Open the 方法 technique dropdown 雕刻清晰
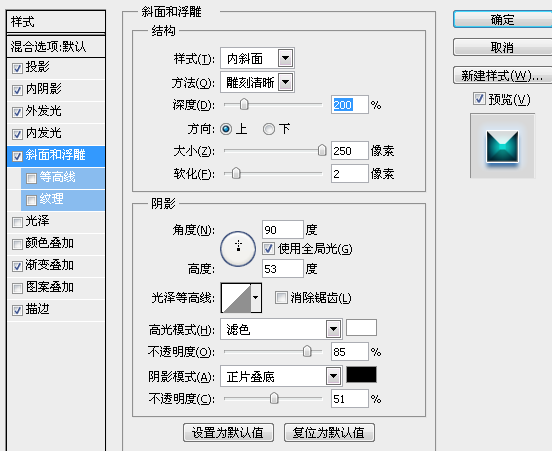The width and height of the screenshot is (552, 451). 257,82
